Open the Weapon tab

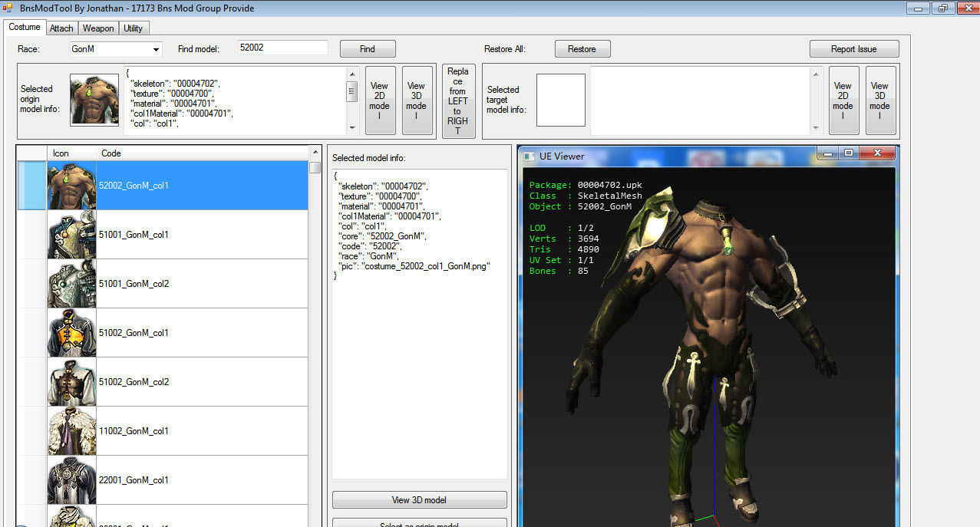coord(98,28)
